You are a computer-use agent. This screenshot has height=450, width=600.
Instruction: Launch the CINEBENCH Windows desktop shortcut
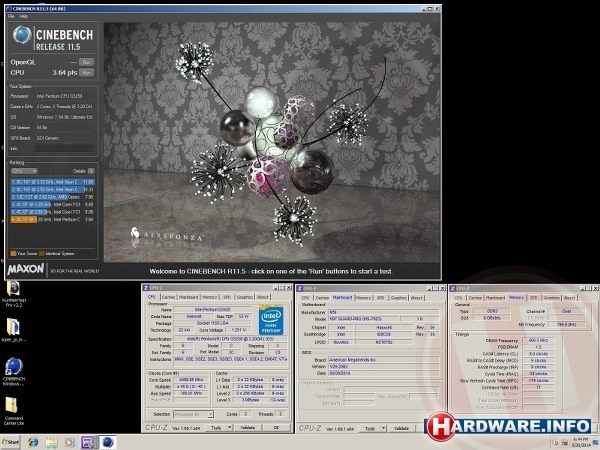14,371
